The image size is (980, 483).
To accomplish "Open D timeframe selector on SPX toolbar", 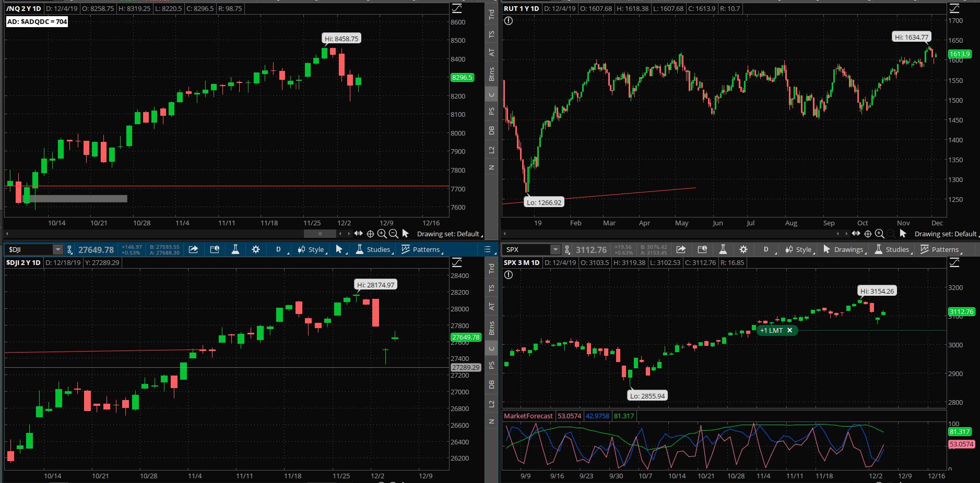I will (766, 249).
